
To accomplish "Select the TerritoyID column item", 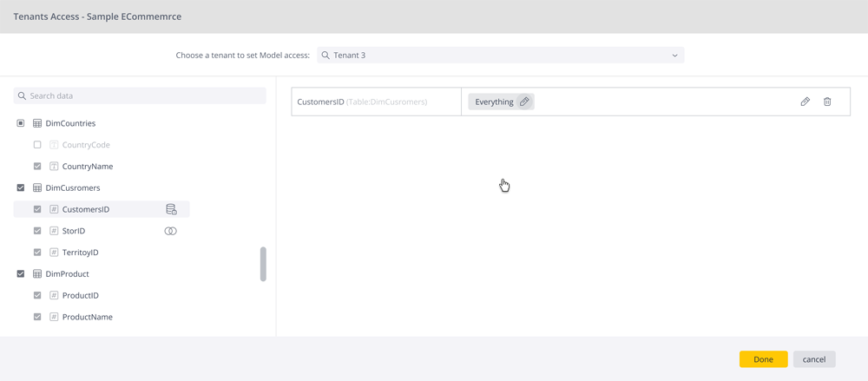I will pos(80,253).
